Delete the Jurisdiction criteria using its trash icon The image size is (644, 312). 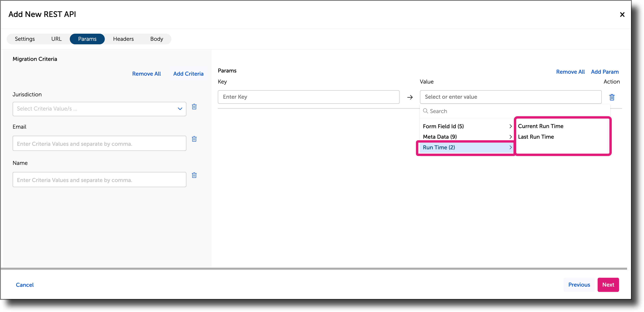194,107
